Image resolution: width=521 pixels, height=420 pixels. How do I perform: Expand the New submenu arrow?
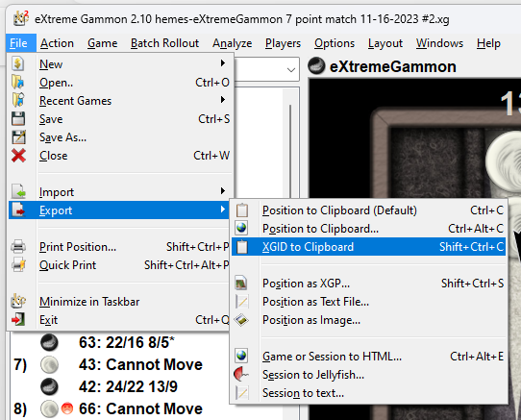223,63
